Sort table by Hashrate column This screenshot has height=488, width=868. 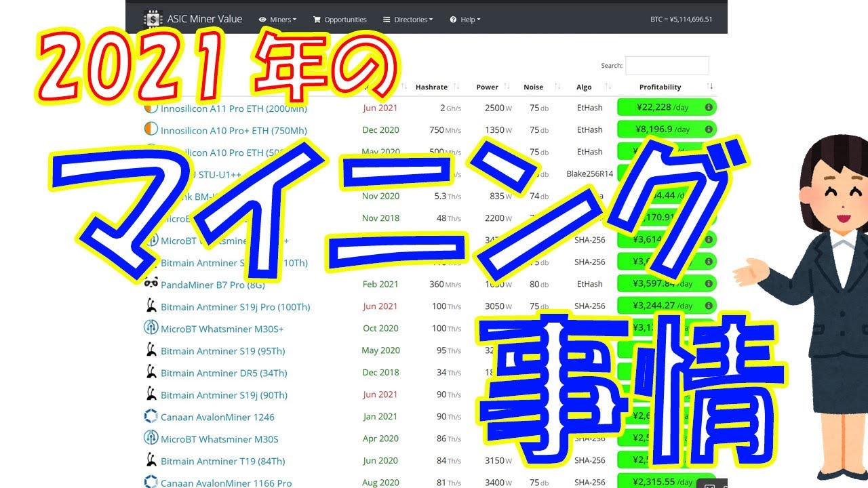(x=437, y=87)
